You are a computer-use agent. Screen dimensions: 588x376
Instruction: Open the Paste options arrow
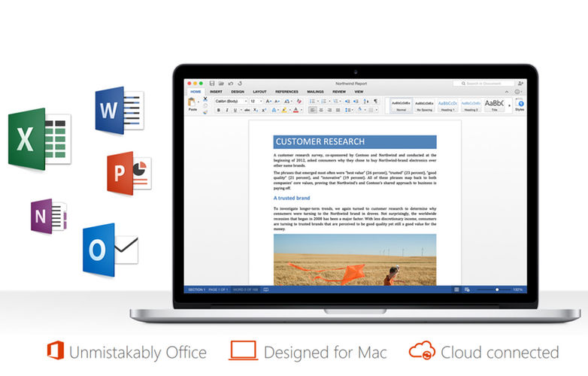pyautogui.click(x=199, y=102)
